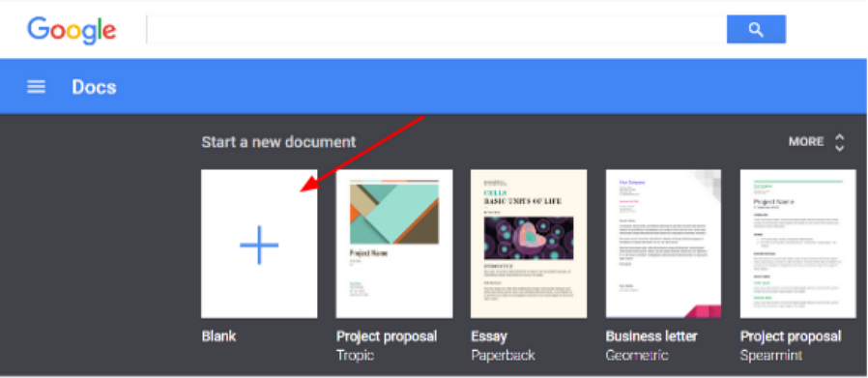Expand templates with the MORE arrows
The height and width of the screenshot is (378, 868).
(x=840, y=142)
